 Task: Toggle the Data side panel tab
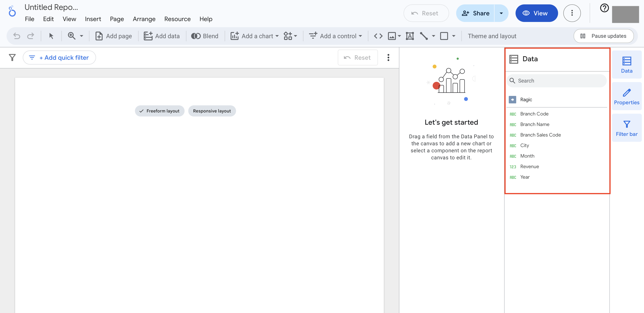[626, 65]
